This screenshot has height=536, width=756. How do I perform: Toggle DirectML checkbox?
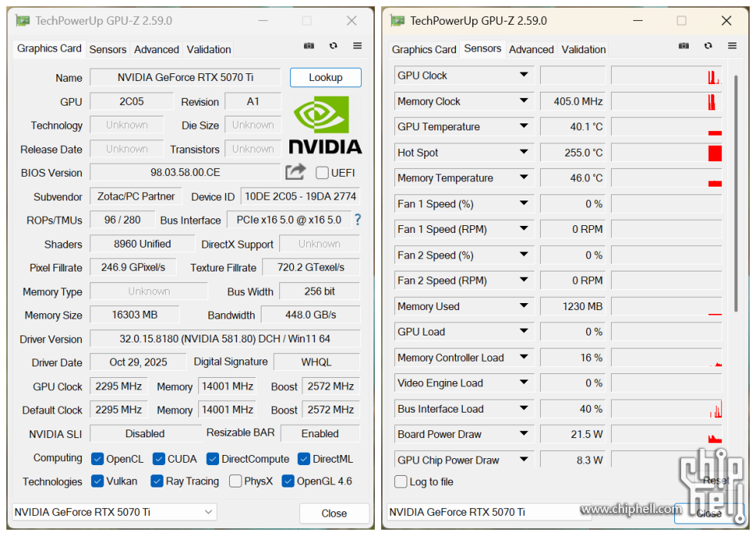click(x=304, y=459)
